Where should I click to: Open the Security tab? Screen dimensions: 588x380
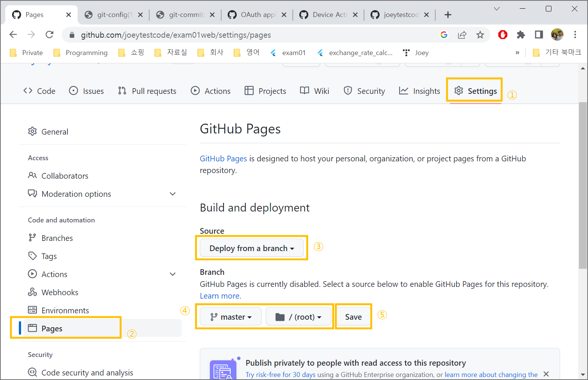pyautogui.click(x=364, y=91)
